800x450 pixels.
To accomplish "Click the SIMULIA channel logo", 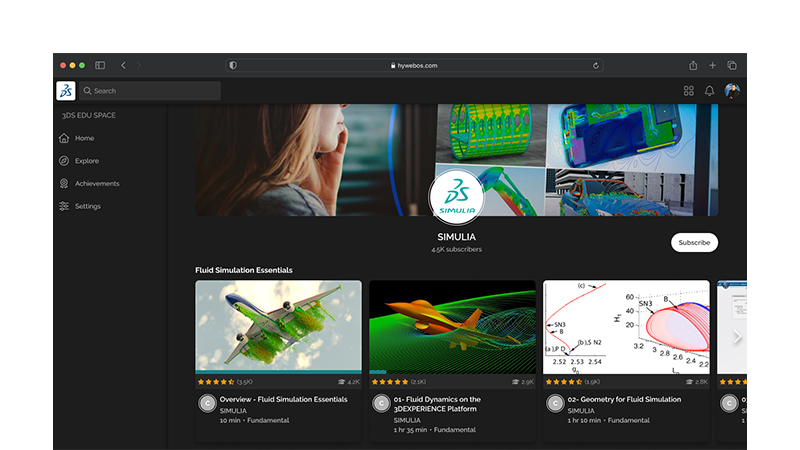I will pyautogui.click(x=457, y=197).
